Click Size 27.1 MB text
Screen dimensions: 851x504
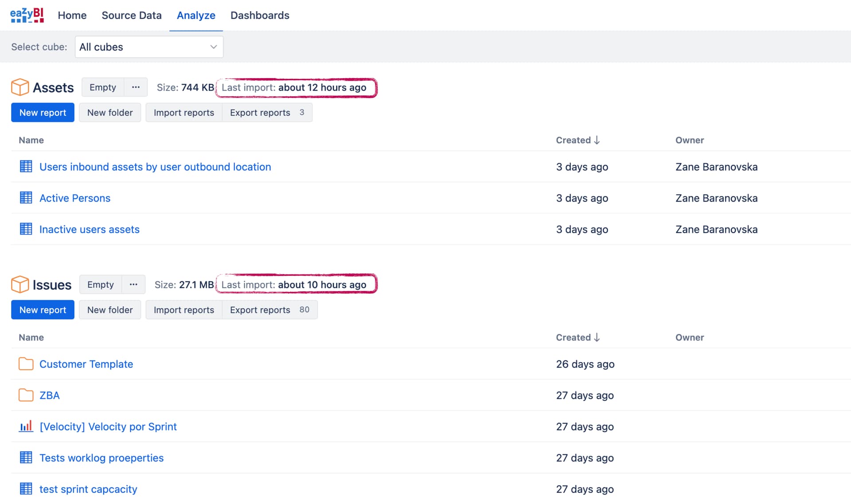pyautogui.click(x=184, y=285)
